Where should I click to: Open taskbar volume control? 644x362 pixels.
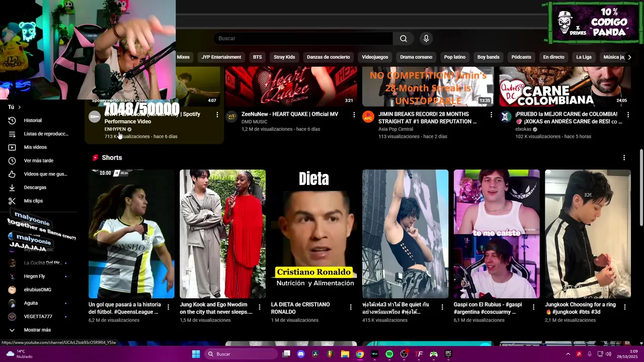click(x=608, y=354)
